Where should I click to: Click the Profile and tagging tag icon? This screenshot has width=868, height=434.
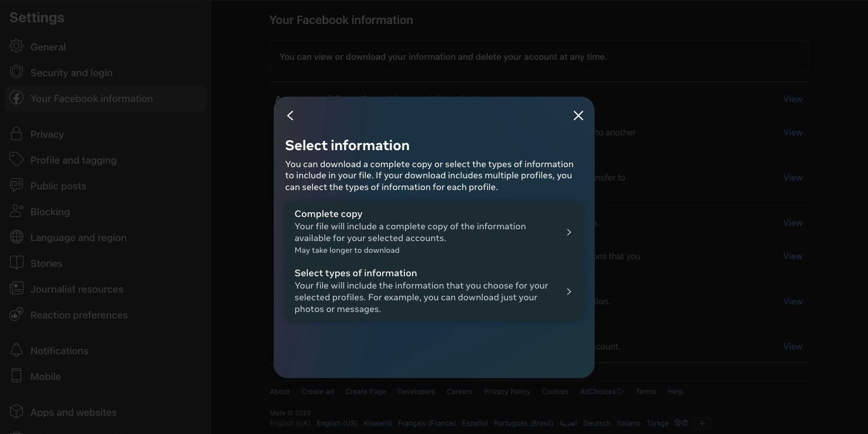tap(16, 160)
